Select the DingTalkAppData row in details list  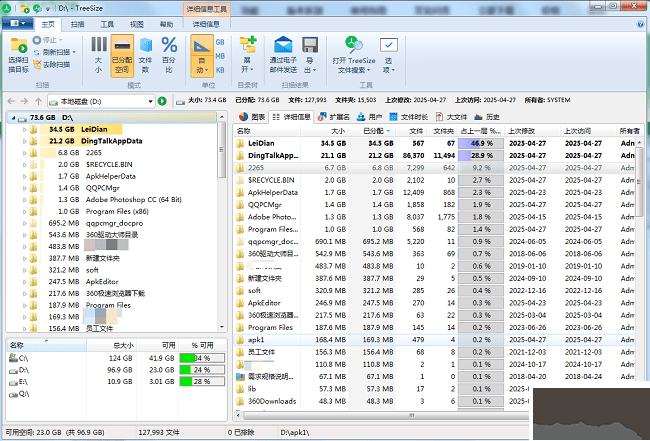[273, 156]
